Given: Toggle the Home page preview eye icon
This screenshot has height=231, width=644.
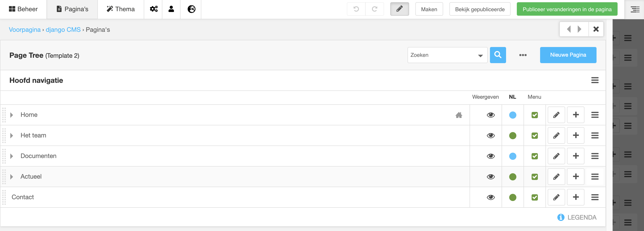Looking at the screenshot, I should click(490, 115).
